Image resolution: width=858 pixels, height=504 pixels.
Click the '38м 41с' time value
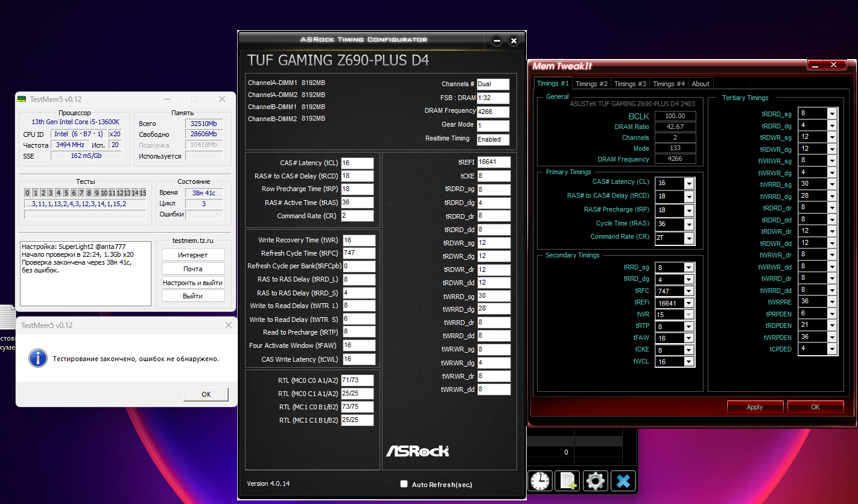pyautogui.click(x=204, y=193)
